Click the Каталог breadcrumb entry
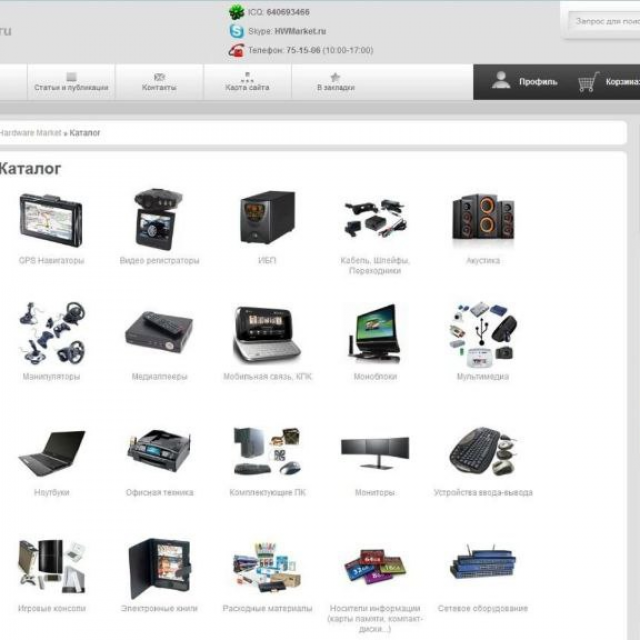640x640 pixels. click(x=85, y=133)
